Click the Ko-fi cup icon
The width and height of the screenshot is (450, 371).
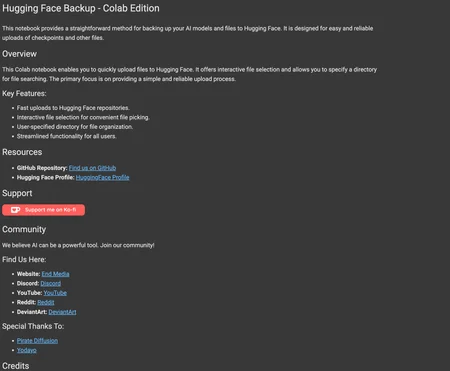click(x=15, y=210)
